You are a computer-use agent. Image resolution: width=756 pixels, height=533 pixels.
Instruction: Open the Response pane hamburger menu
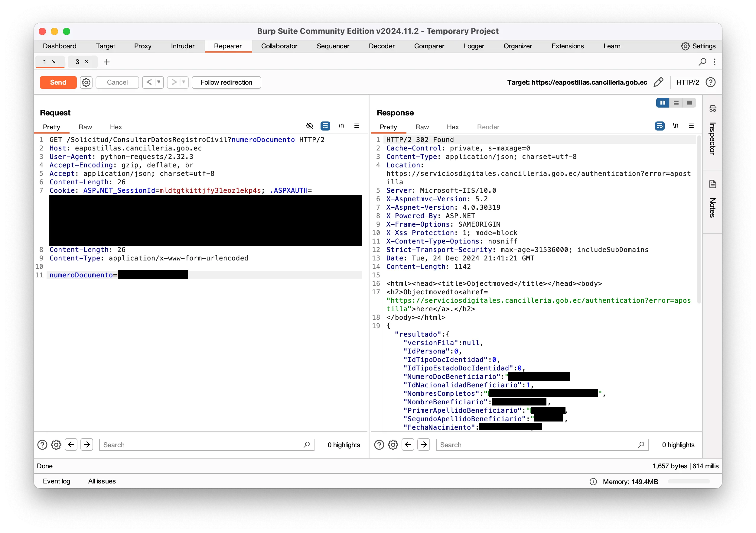[x=691, y=126]
